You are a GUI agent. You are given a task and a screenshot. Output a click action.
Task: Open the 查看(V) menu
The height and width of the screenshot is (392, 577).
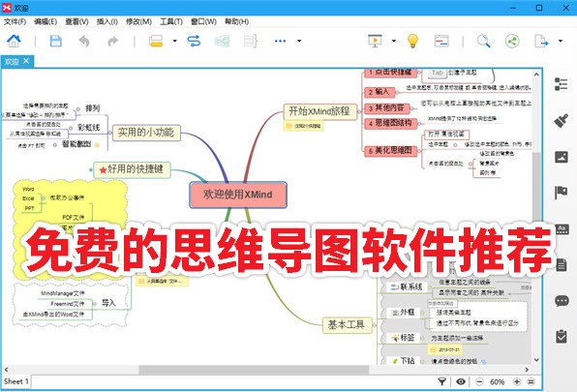[x=76, y=21]
